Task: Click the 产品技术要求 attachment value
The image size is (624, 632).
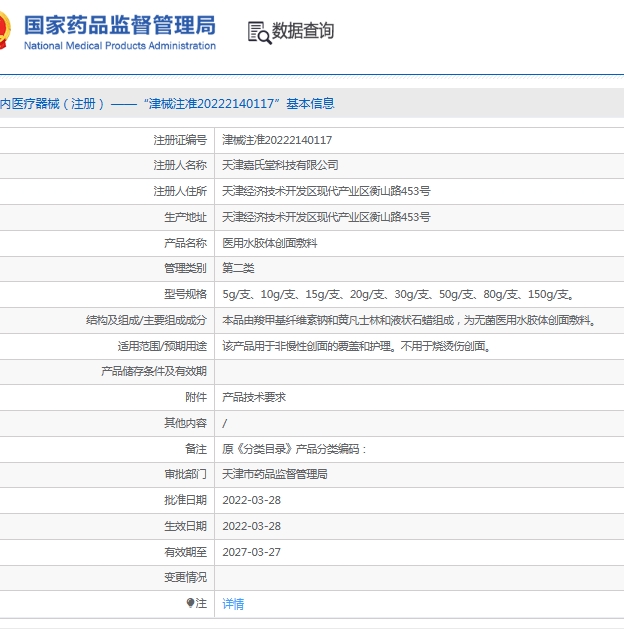Action: tap(254, 397)
